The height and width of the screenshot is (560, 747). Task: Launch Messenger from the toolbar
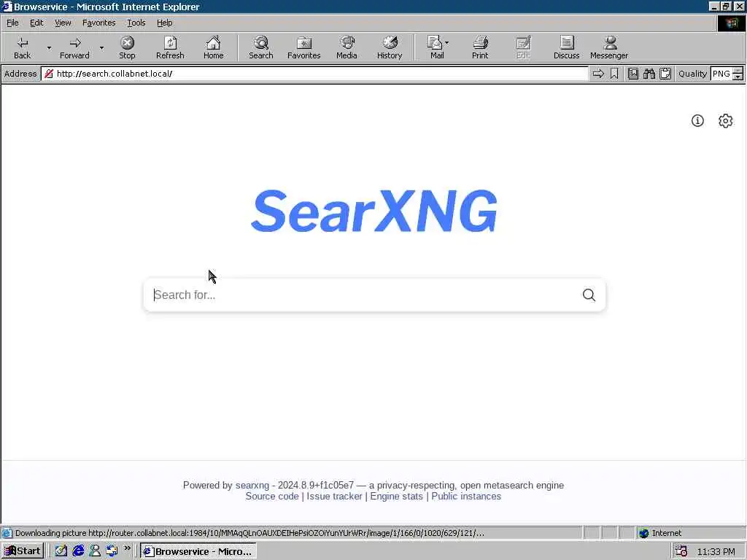[609, 47]
